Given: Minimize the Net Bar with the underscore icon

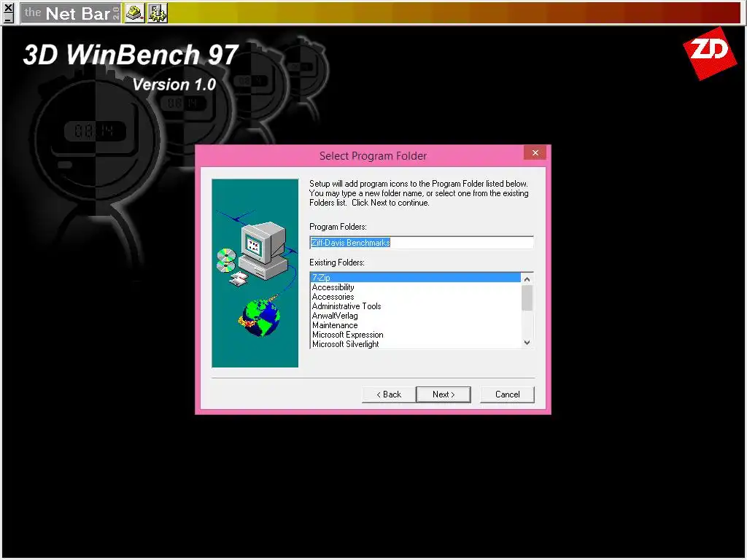Looking at the screenshot, I should tap(8, 18).
